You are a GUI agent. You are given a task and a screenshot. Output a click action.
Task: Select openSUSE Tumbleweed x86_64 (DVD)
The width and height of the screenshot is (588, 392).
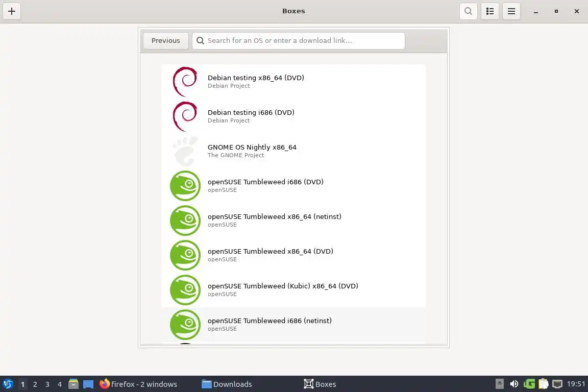tap(293, 255)
